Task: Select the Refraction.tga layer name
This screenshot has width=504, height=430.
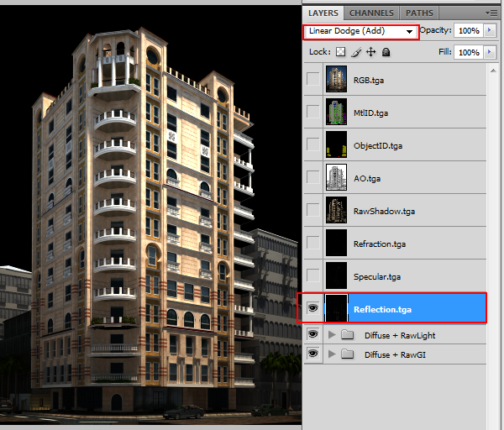Action: point(380,244)
